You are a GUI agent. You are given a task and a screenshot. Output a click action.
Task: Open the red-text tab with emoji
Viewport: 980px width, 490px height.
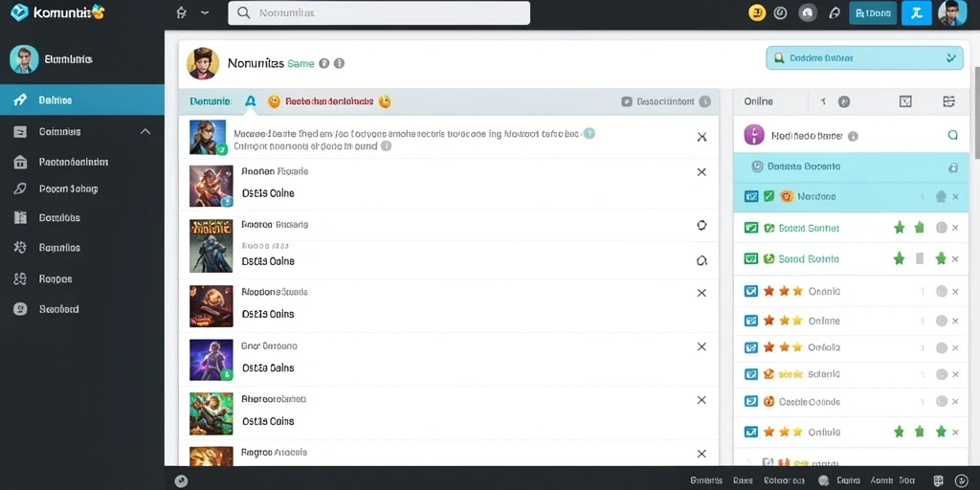click(329, 101)
